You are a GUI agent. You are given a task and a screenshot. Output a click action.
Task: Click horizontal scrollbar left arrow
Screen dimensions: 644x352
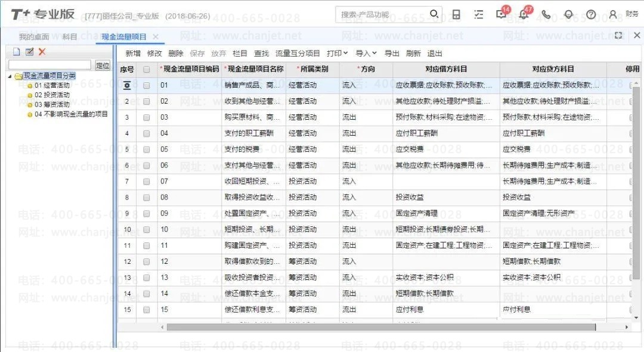(163, 327)
